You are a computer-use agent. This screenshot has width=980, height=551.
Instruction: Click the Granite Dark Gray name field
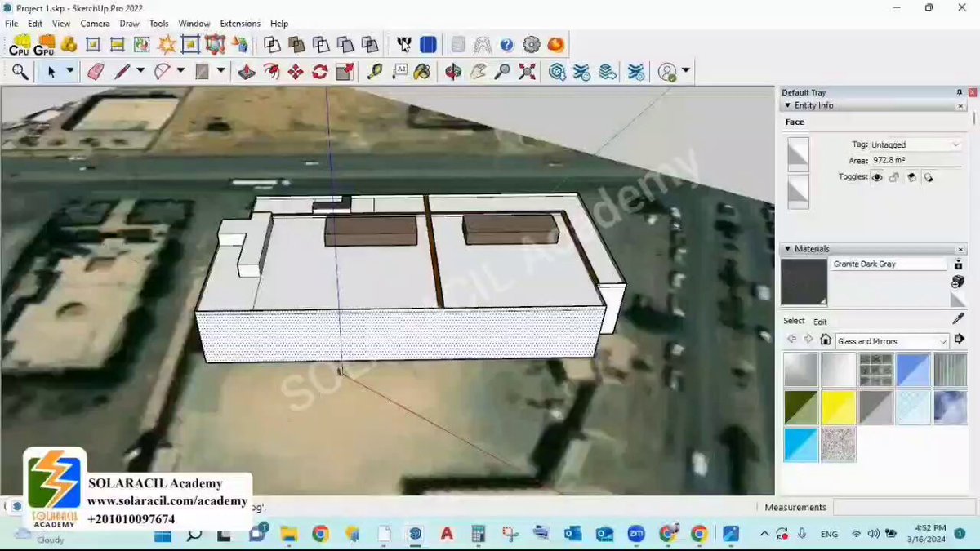(889, 264)
